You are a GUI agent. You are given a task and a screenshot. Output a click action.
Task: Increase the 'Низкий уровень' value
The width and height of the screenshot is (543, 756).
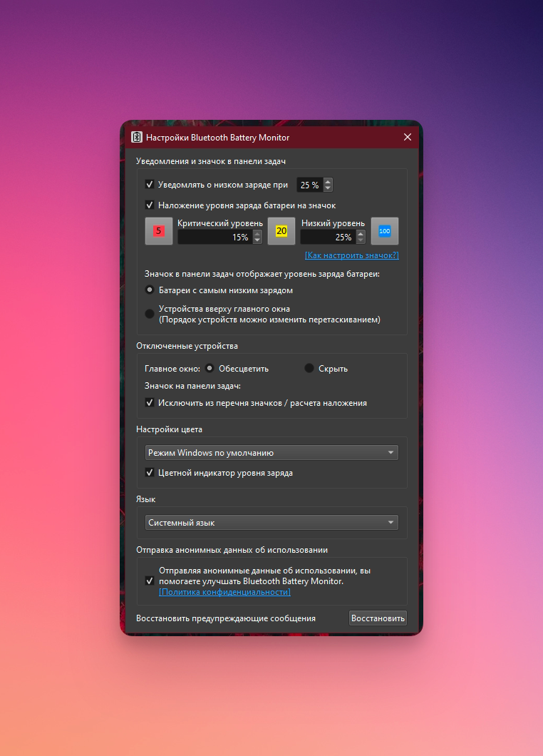click(361, 234)
